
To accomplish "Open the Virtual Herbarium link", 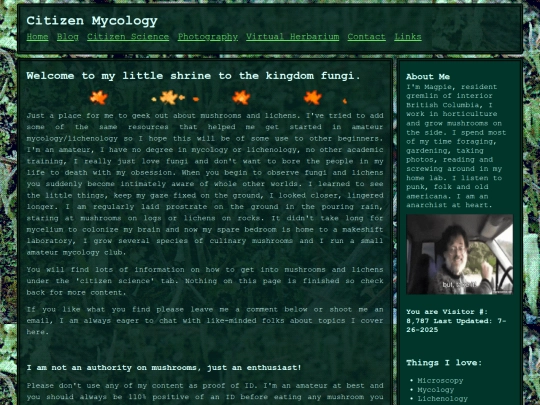I will [292, 37].
